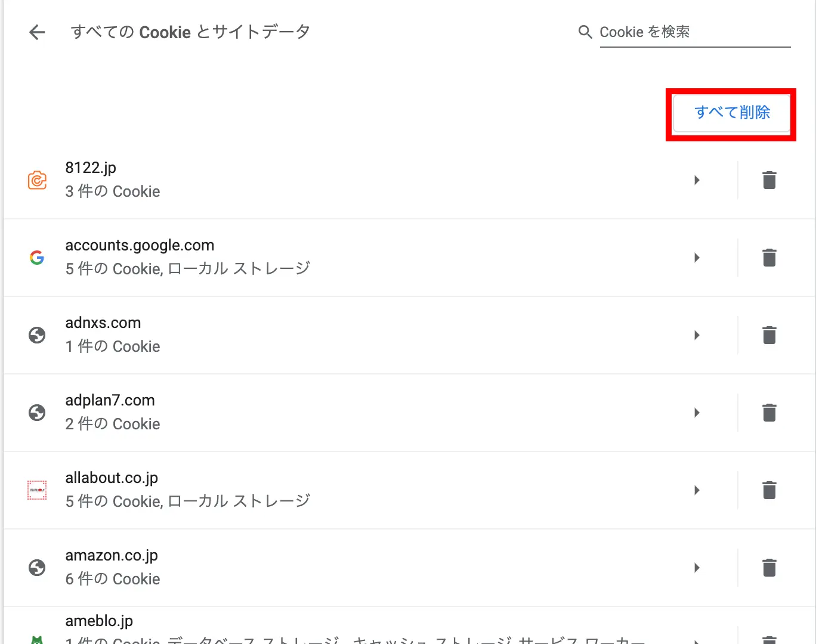Expand adplan7.com details arrow

pyautogui.click(x=697, y=413)
